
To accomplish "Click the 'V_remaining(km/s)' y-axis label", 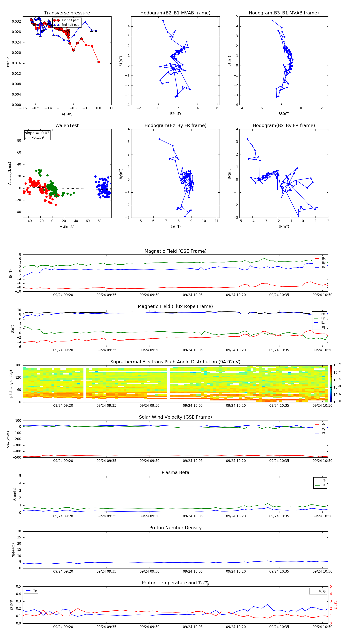I will [x=10, y=173].
